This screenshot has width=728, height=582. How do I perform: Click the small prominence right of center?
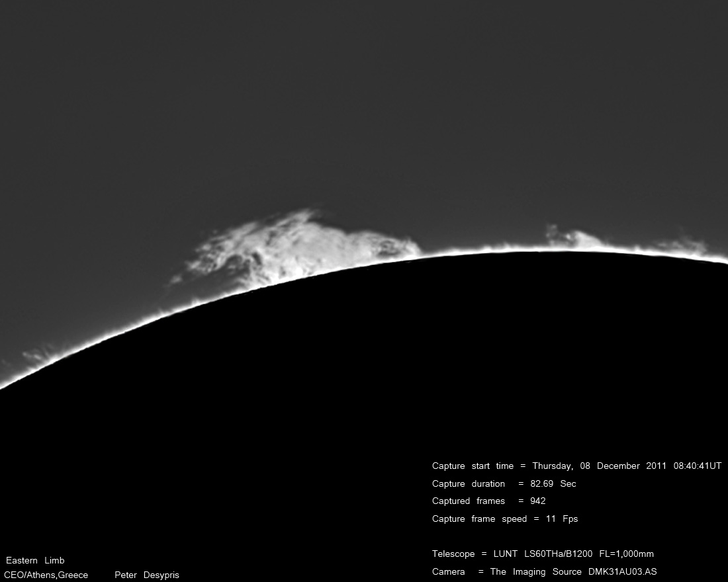click(572, 239)
